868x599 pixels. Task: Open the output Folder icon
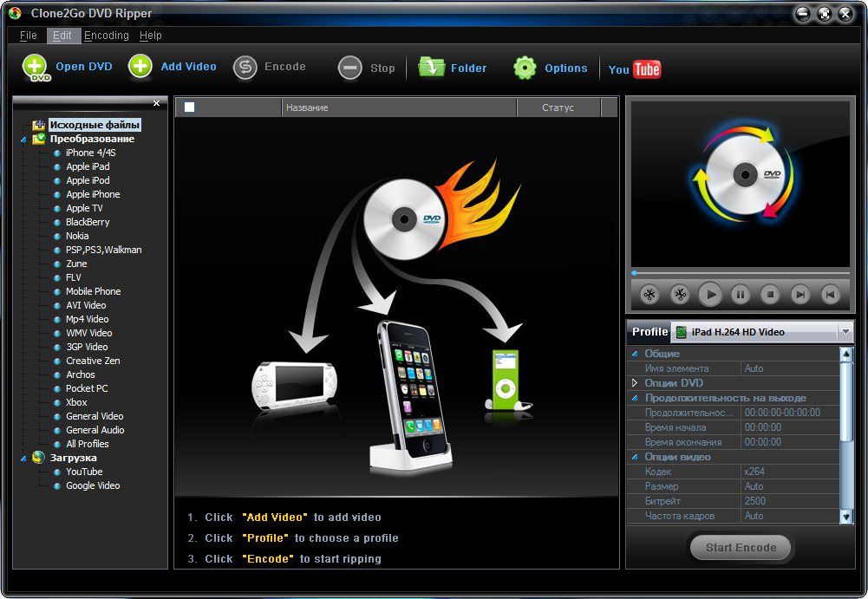431,68
